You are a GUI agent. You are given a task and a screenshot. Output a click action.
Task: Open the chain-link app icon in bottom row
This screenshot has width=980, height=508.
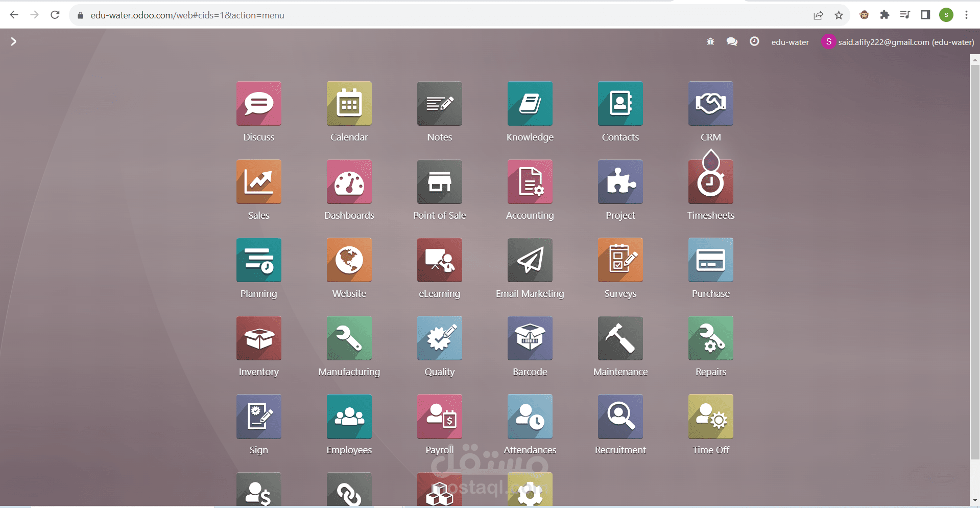tap(349, 490)
